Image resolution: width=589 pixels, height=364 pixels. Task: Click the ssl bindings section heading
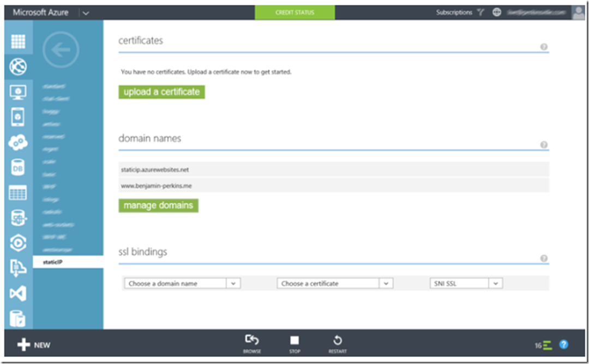tap(143, 252)
